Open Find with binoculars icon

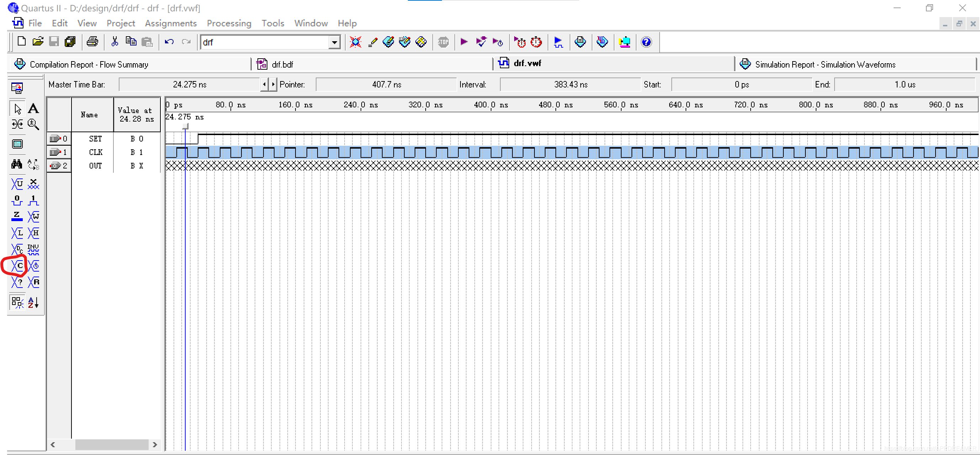(17, 164)
